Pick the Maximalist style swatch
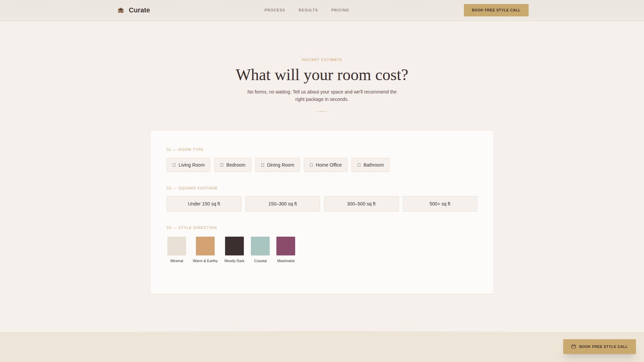 (x=285, y=246)
